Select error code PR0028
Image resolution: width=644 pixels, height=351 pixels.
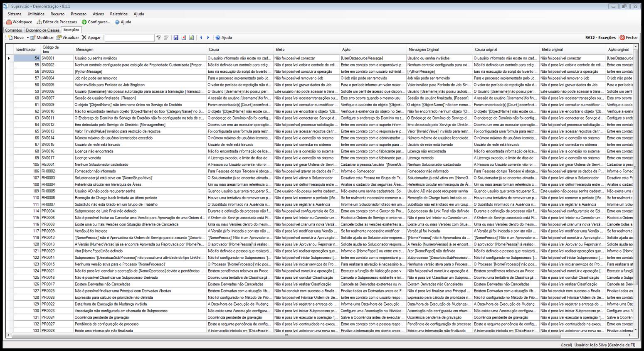[x=57, y=331]
